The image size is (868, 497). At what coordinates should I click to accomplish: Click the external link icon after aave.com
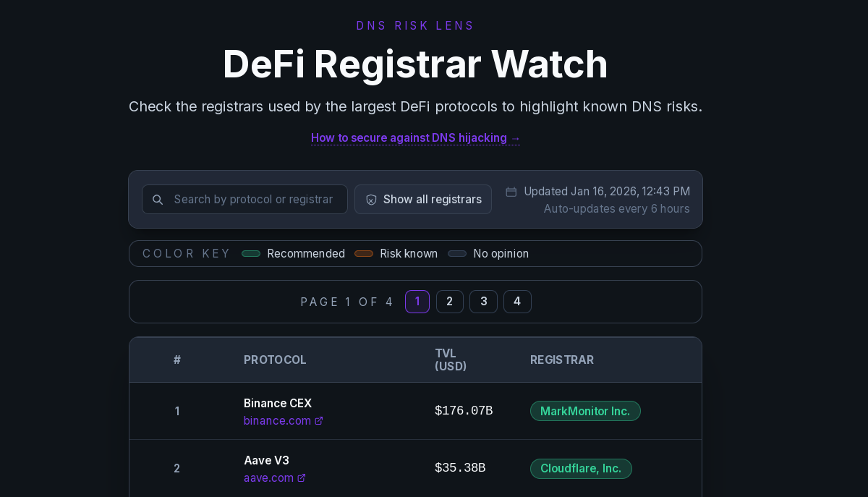[302, 478]
